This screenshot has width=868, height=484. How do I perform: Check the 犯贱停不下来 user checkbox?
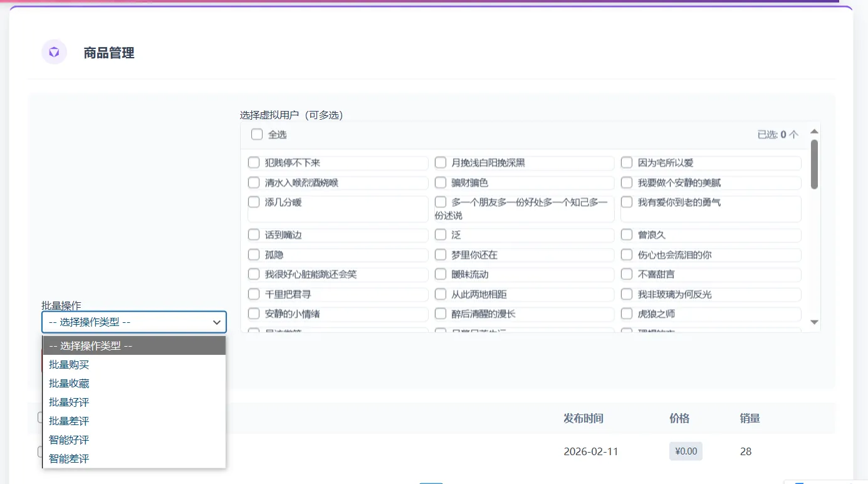[254, 163]
